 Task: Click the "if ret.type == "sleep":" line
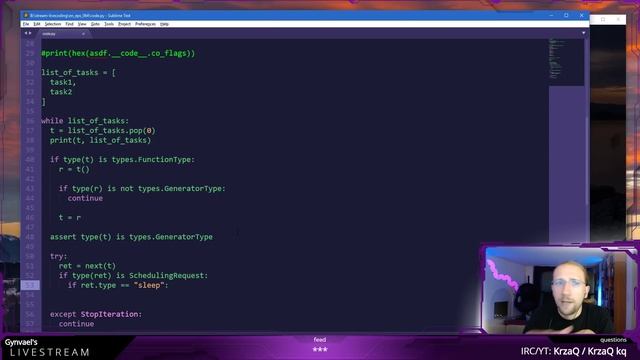(118, 285)
